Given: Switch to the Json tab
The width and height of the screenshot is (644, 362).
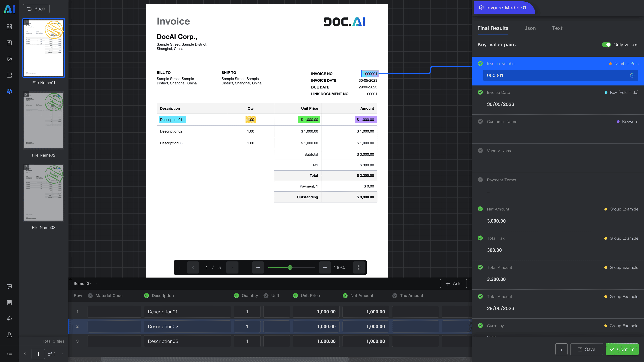Looking at the screenshot, I should pyautogui.click(x=530, y=28).
